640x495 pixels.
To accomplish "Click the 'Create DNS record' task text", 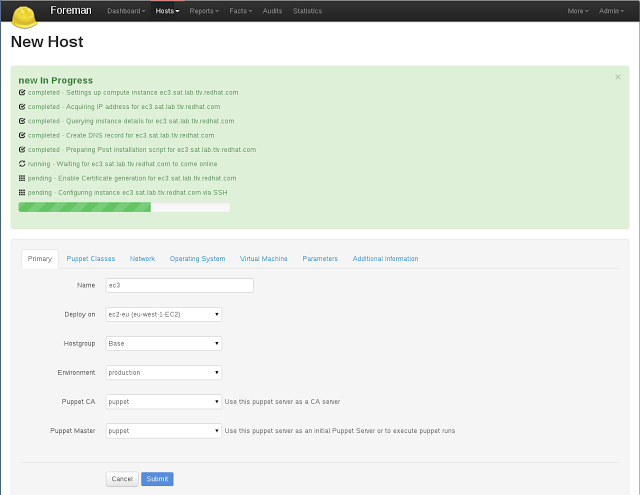I will (140, 135).
